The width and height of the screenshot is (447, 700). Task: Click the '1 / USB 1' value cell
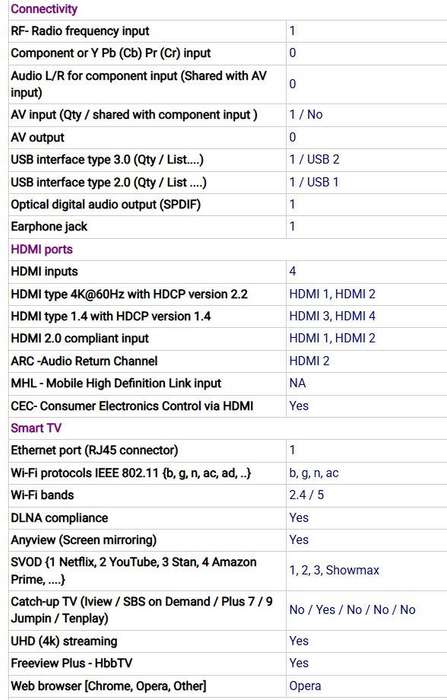(314, 182)
